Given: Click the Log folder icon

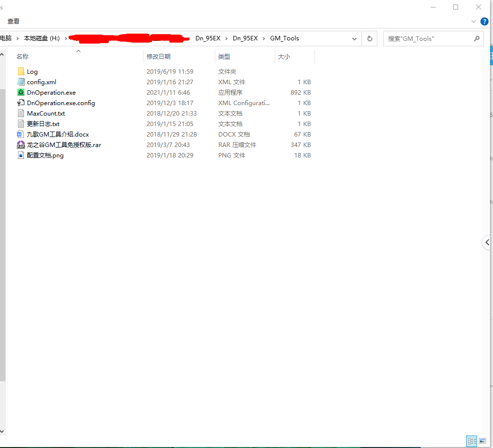Looking at the screenshot, I should [20, 72].
